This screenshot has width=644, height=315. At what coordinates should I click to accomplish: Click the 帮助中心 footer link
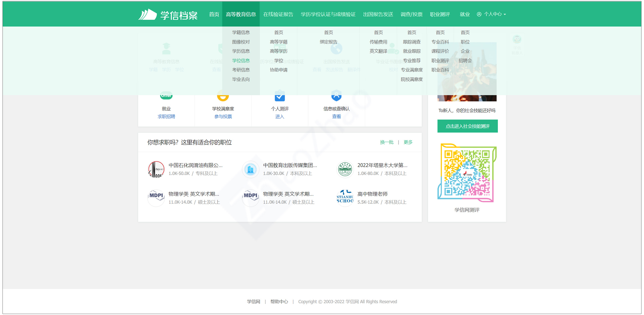[x=279, y=302]
